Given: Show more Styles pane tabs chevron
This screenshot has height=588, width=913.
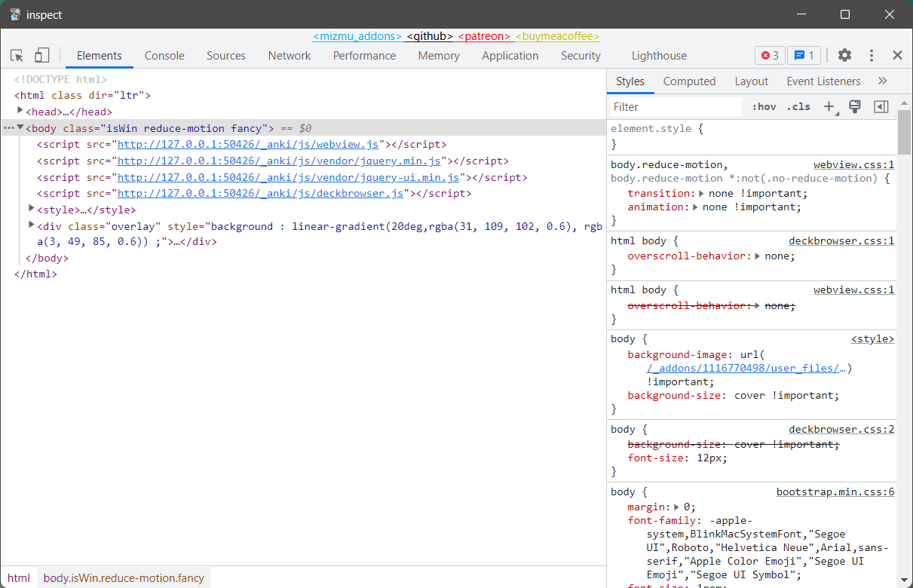Looking at the screenshot, I should coord(882,81).
